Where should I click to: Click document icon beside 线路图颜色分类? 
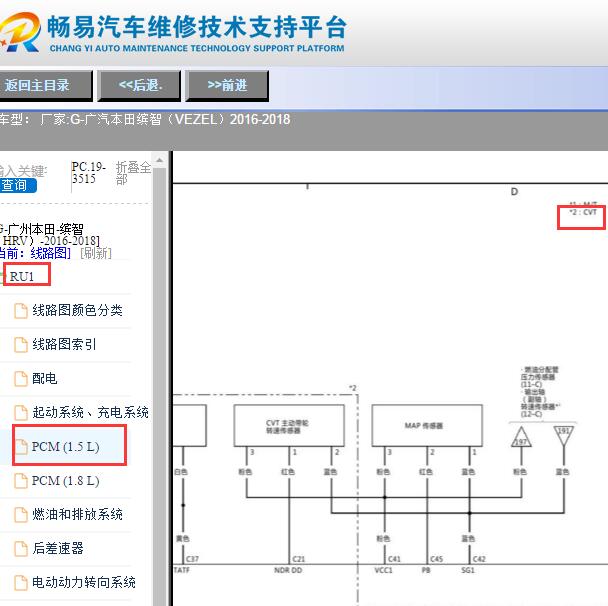click(x=21, y=311)
